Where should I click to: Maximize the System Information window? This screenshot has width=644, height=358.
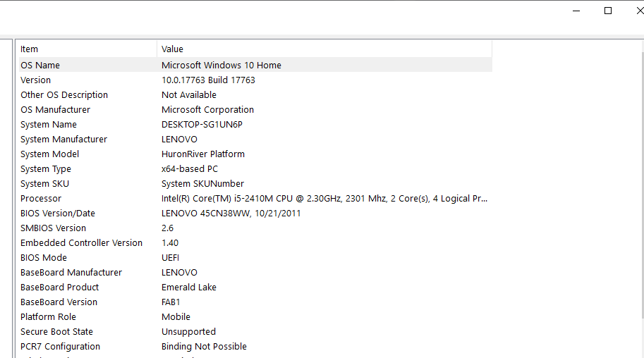(608, 11)
